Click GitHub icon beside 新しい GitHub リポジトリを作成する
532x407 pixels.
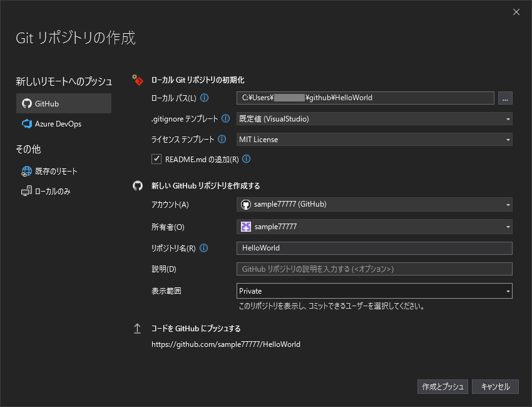138,186
